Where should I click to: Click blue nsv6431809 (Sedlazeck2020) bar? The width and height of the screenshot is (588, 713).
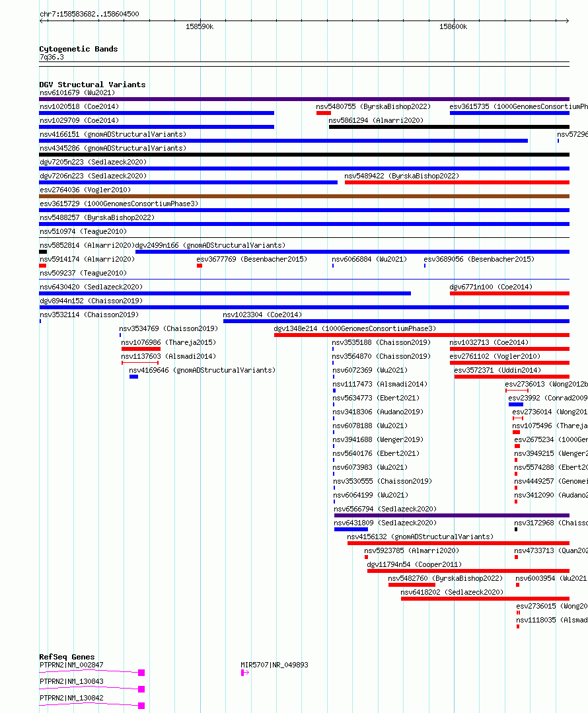pyautogui.click(x=351, y=529)
